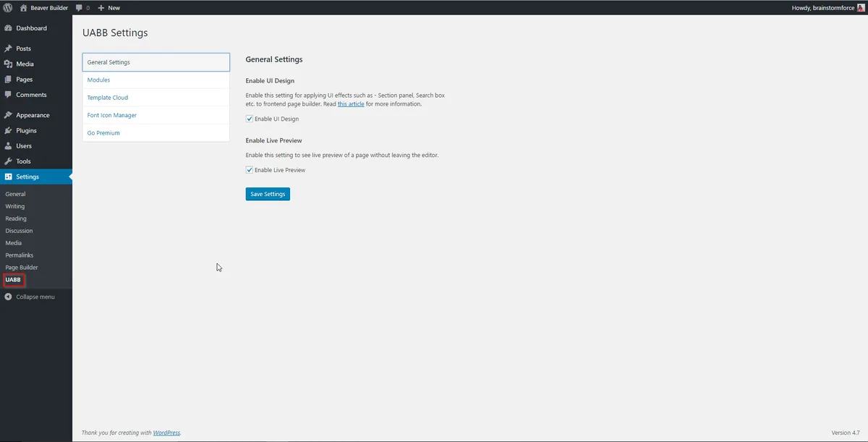Screen dimensions: 868x442
Task: Open the Template Cloud tab
Action: point(156,98)
